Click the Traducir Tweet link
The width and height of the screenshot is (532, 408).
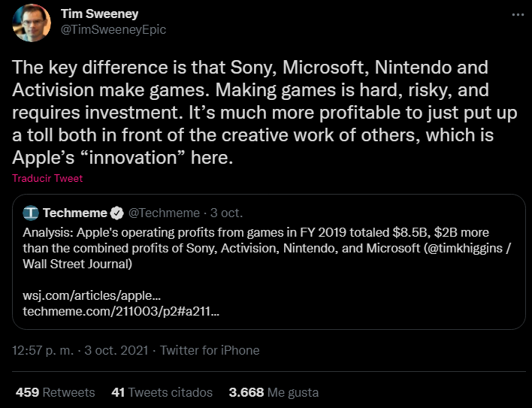click(x=47, y=179)
